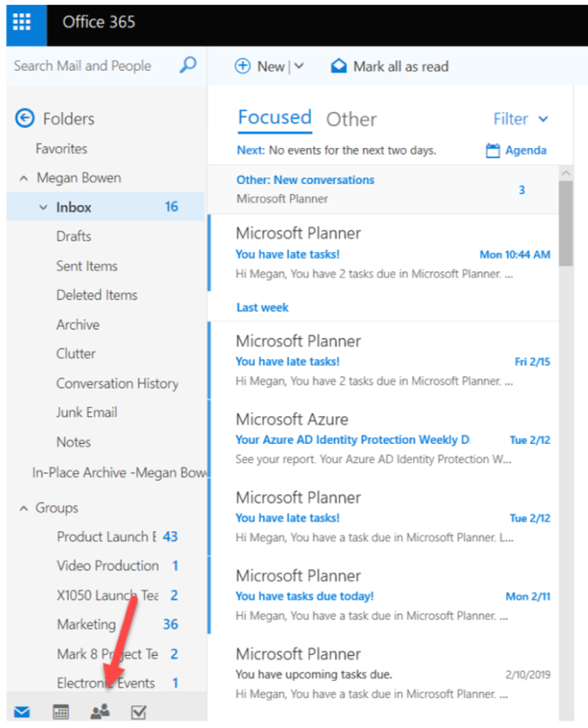Open Mail from the bottom navigation
The width and height of the screenshot is (588, 728).
(22, 712)
